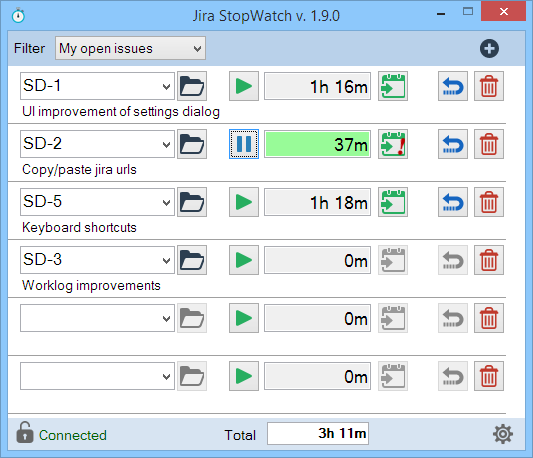Delete the SD-3 row using trash icon
Image resolution: width=533 pixels, height=458 pixels.
click(489, 260)
